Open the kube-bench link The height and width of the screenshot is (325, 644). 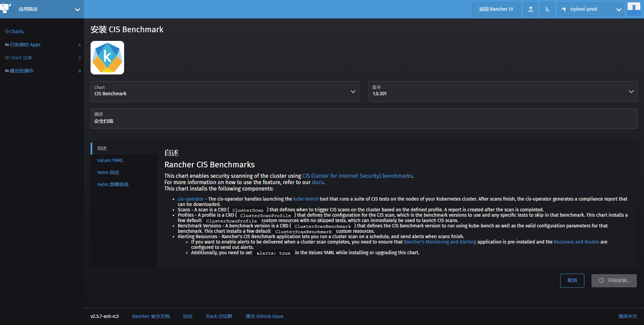[x=306, y=199]
